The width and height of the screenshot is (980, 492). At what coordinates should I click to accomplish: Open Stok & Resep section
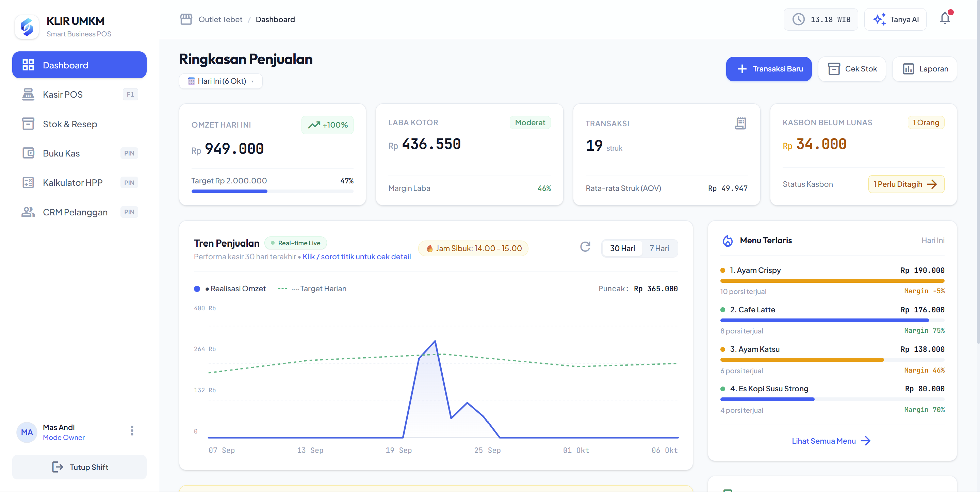click(x=79, y=124)
